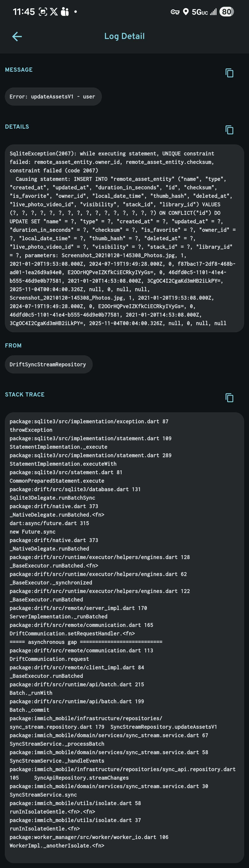Tap the X app notification icon
249x868 pixels.
[54, 12]
